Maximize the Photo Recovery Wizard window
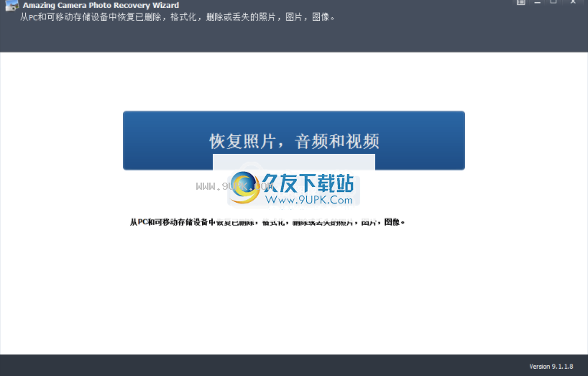 coord(553,2)
